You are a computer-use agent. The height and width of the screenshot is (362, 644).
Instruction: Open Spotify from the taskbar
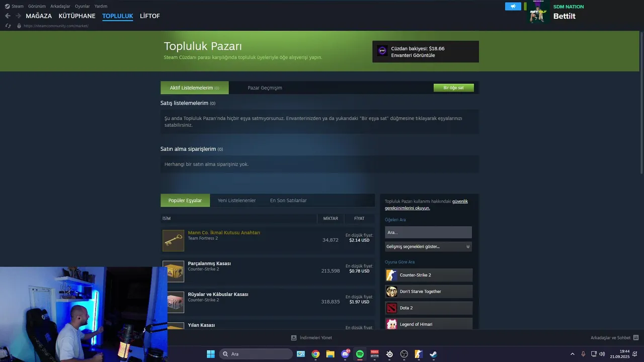pos(360,354)
